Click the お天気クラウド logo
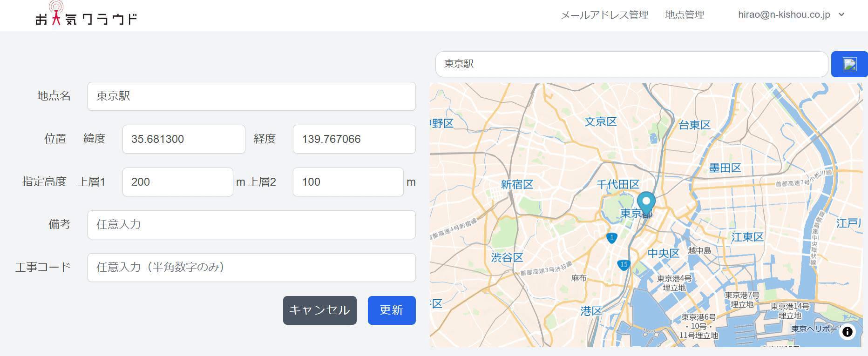Screen dimensions: 868x356 (x=86, y=15)
